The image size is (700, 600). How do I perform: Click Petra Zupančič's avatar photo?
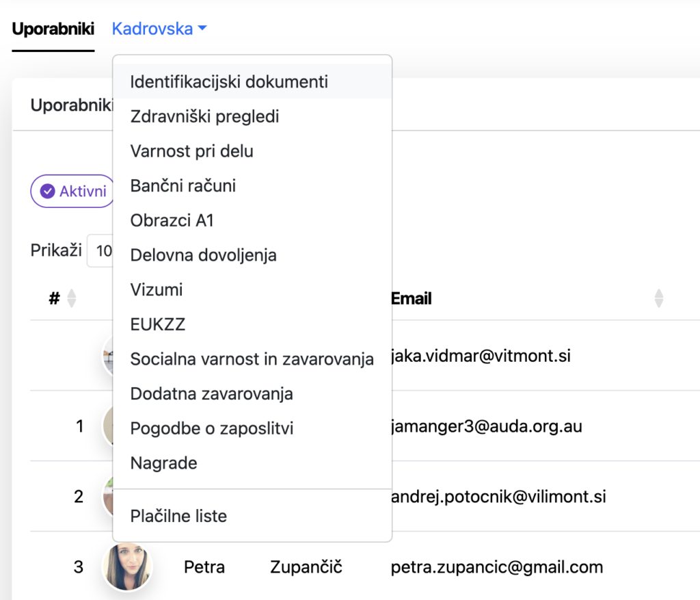click(x=127, y=566)
